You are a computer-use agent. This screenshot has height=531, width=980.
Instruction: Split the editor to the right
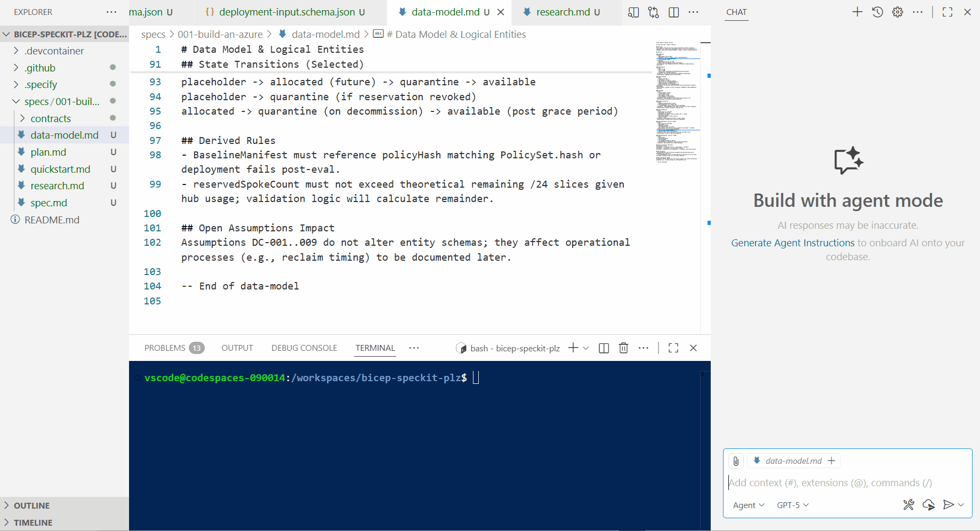coord(674,12)
